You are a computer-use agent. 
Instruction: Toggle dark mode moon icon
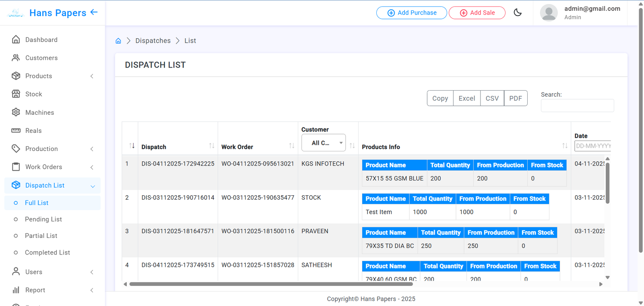518,12
